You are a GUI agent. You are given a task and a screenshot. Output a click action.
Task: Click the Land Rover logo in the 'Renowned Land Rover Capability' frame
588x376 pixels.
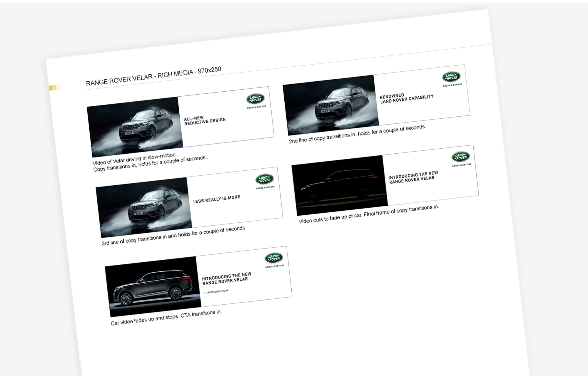click(451, 77)
